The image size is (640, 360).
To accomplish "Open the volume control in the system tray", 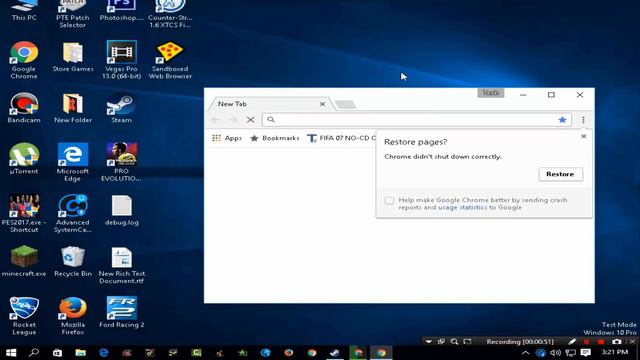I will (555, 353).
